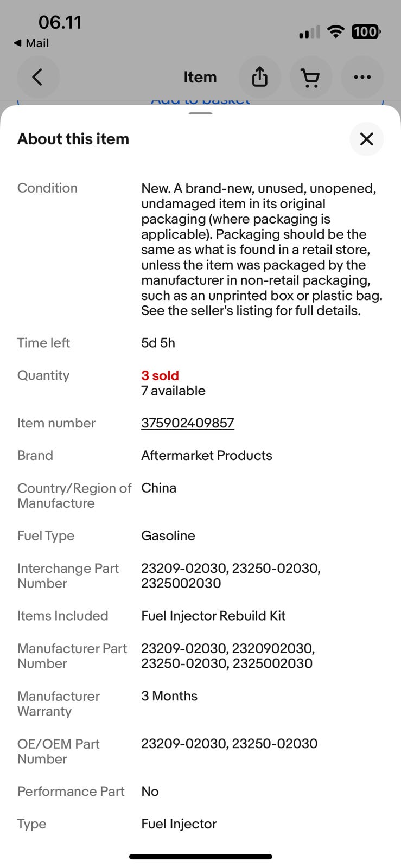This screenshot has width=401, height=868.
Task: Tap the battery indicator in status bar
Action: [366, 32]
